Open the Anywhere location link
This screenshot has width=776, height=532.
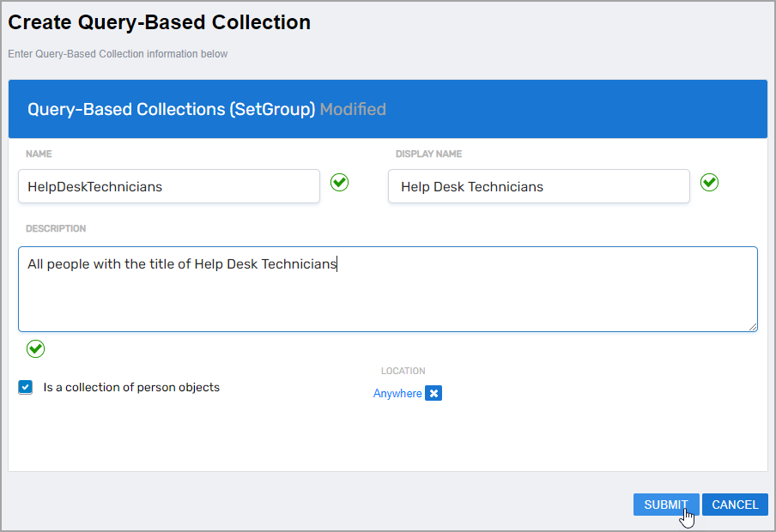397,393
